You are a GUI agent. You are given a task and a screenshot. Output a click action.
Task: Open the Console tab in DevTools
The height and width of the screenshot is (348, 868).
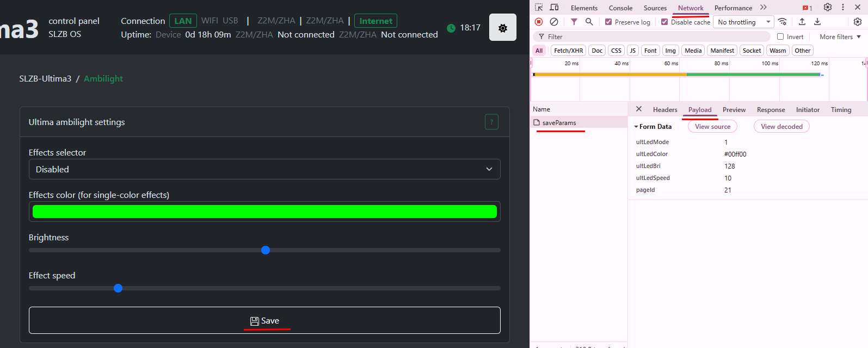point(620,8)
